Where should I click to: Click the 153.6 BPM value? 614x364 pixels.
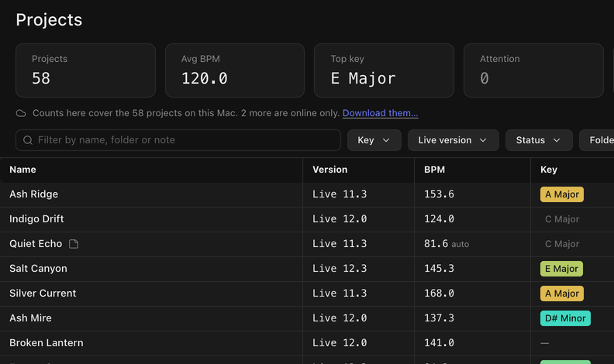439,194
